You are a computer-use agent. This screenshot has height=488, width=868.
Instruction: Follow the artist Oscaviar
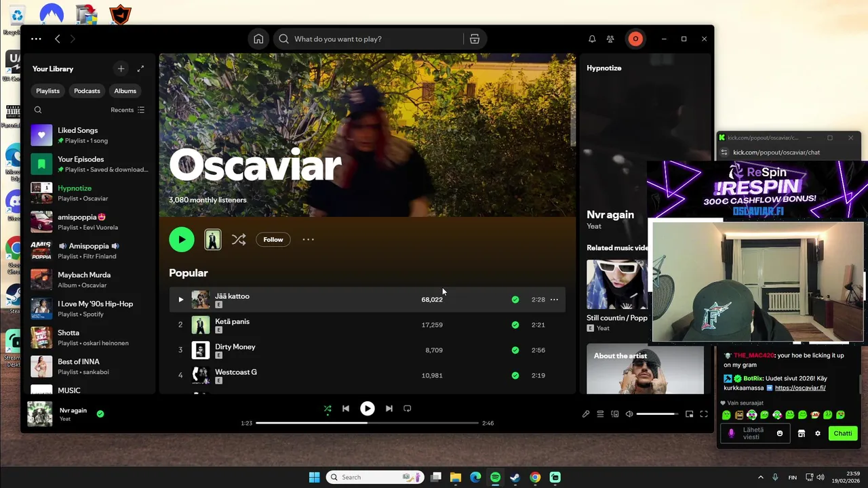tap(273, 239)
